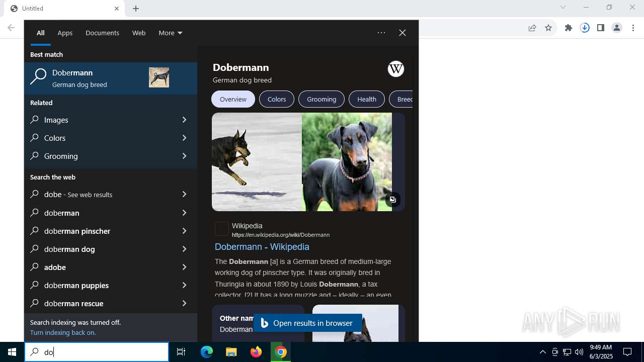
Task: Select Health pill in preview
Action: pos(367,99)
